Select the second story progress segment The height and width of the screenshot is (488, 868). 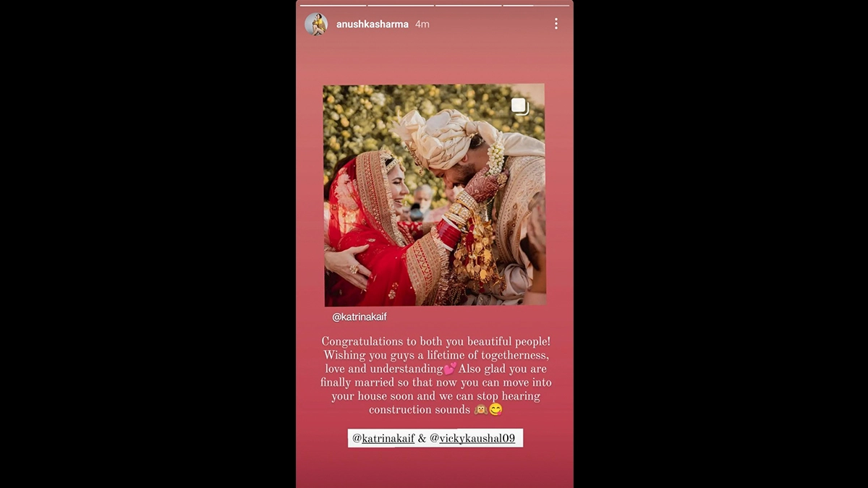400,5
